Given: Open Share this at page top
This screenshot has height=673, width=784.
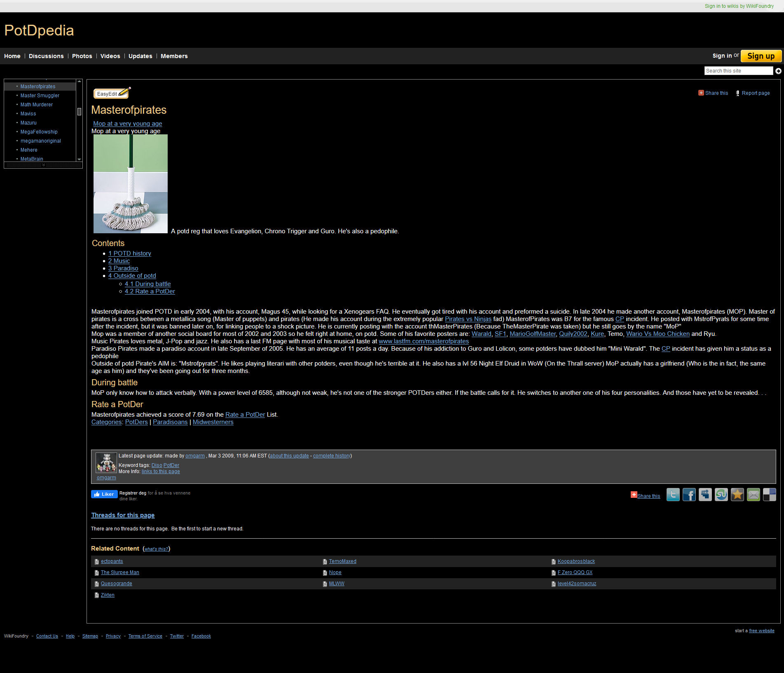Looking at the screenshot, I should click(713, 93).
